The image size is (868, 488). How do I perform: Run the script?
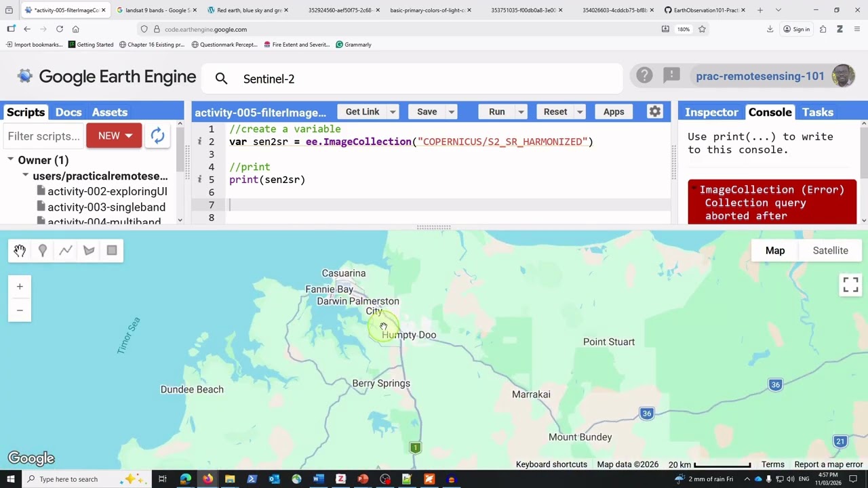(x=497, y=112)
